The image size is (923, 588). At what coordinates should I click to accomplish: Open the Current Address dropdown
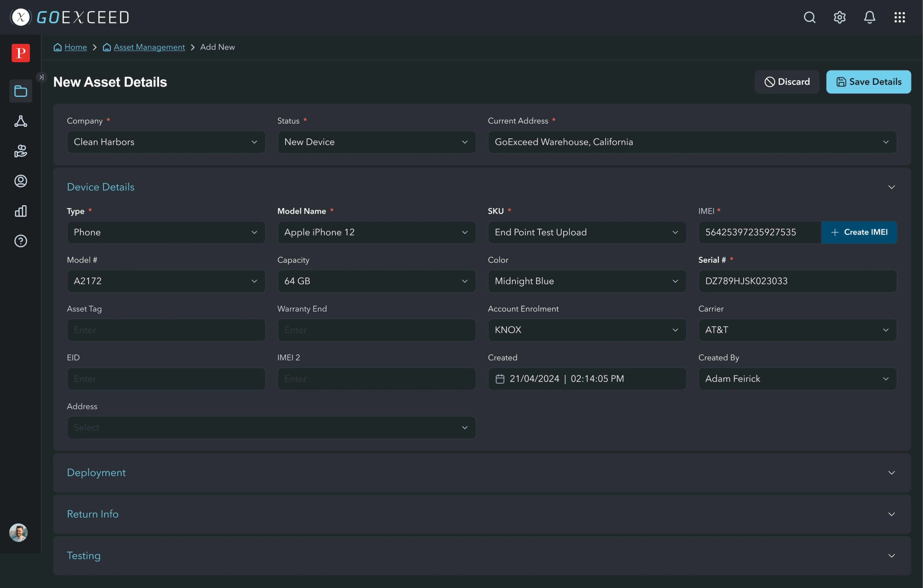point(692,142)
